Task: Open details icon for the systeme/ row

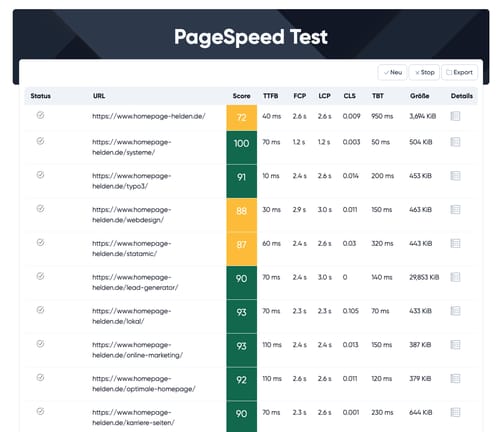Action: click(455, 142)
